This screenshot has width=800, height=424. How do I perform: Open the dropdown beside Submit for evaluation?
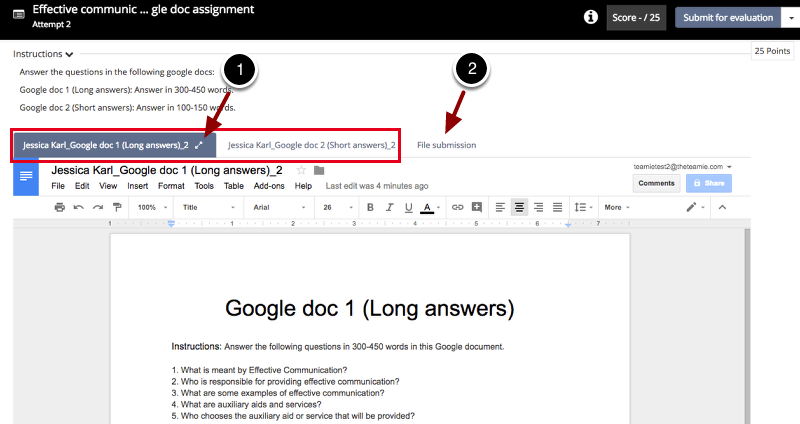[x=790, y=17]
